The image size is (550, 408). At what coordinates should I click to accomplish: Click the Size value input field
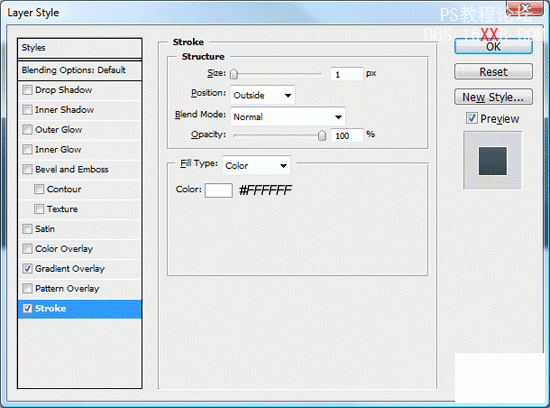[x=347, y=74]
